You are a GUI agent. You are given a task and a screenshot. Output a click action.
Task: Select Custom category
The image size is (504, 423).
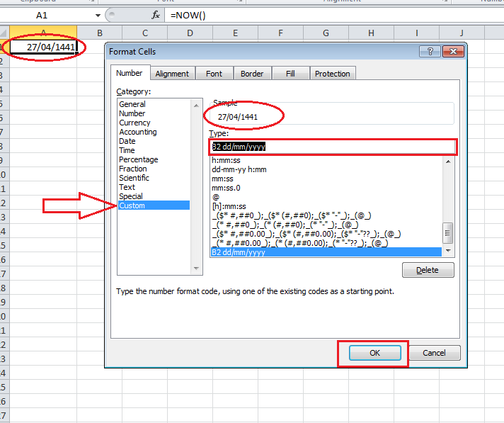point(154,205)
